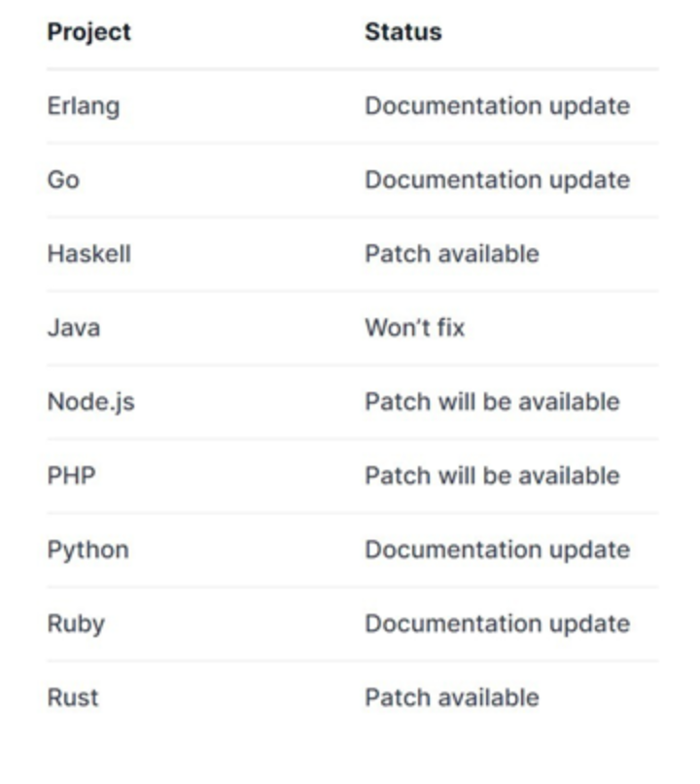Click PHP's Patch will be available status
Image resolution: width=700 pixels, height=784 pixels.
tap(492, 476)
